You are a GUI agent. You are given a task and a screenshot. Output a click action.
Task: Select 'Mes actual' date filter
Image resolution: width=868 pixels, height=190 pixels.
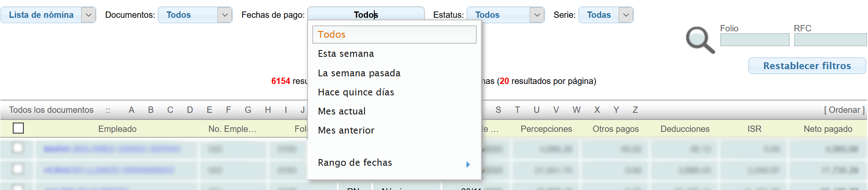[342, 112]
